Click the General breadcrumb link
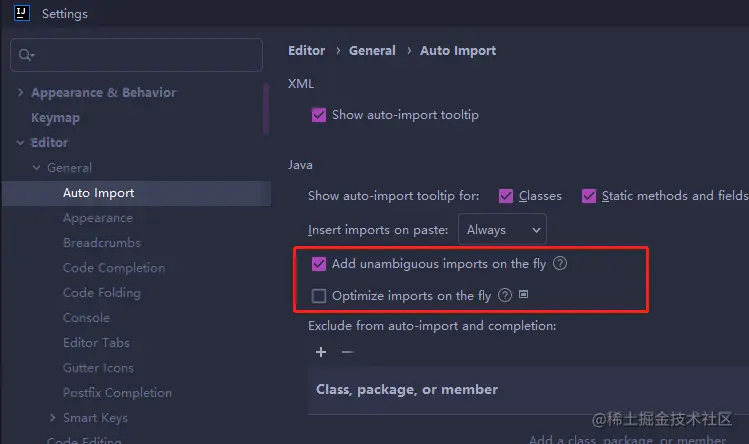This screenshot has height=444, width=749. [372, 51]
